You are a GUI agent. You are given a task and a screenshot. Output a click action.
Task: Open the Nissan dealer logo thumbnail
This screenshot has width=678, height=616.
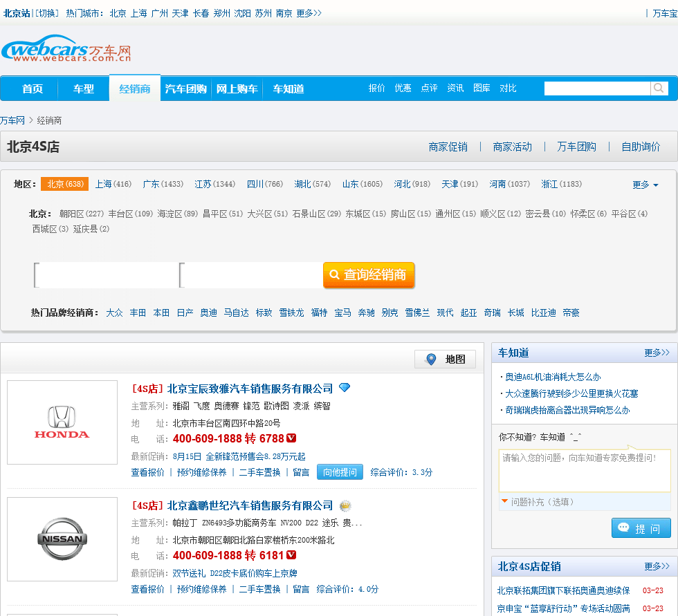pyautogui.click(x=62, y=539)
